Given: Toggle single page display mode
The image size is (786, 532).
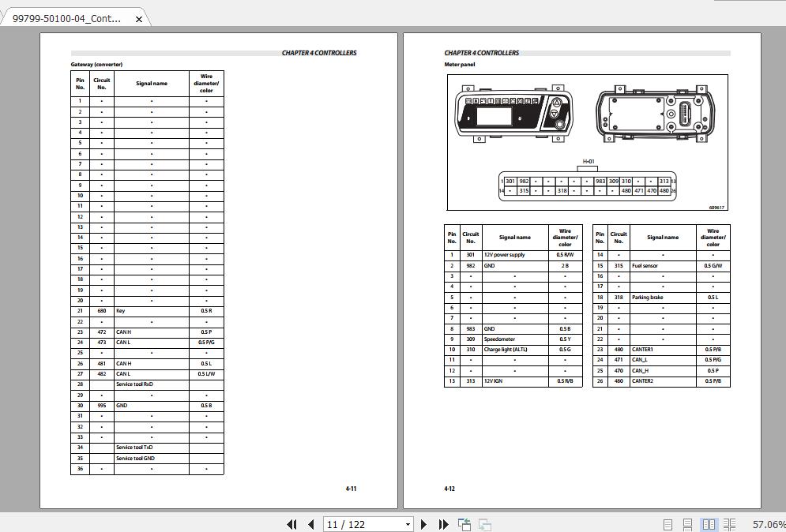Looking at the screenshot, I should tap(668, 523).
